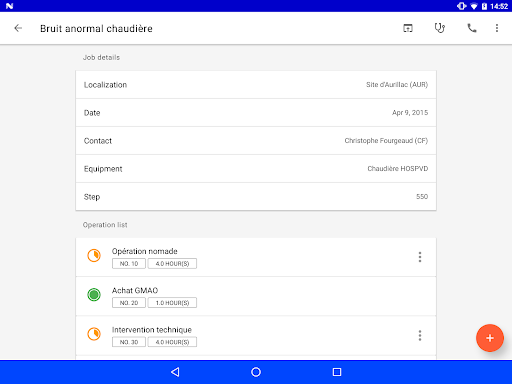This screenshot has width=512, height=384.
Task: Tap the 14:52 clock in status bar
Action: [x=499, y=6]
